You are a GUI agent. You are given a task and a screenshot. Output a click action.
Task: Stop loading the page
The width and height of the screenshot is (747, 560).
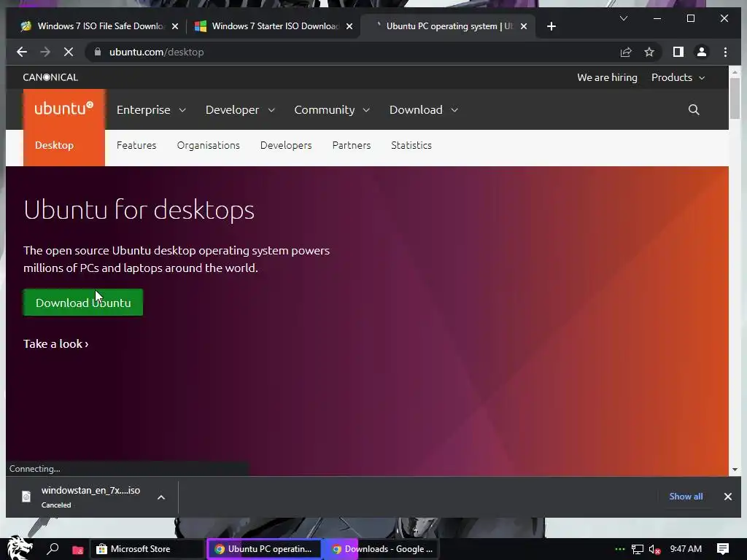tap(69, 52)
